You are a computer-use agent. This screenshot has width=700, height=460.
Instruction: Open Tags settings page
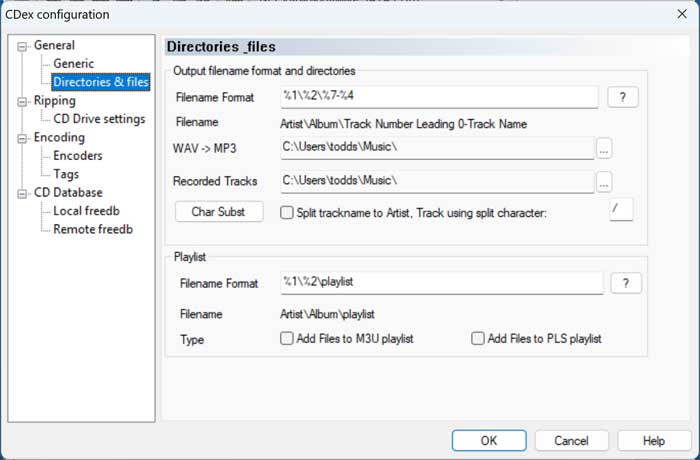[66, 174]
